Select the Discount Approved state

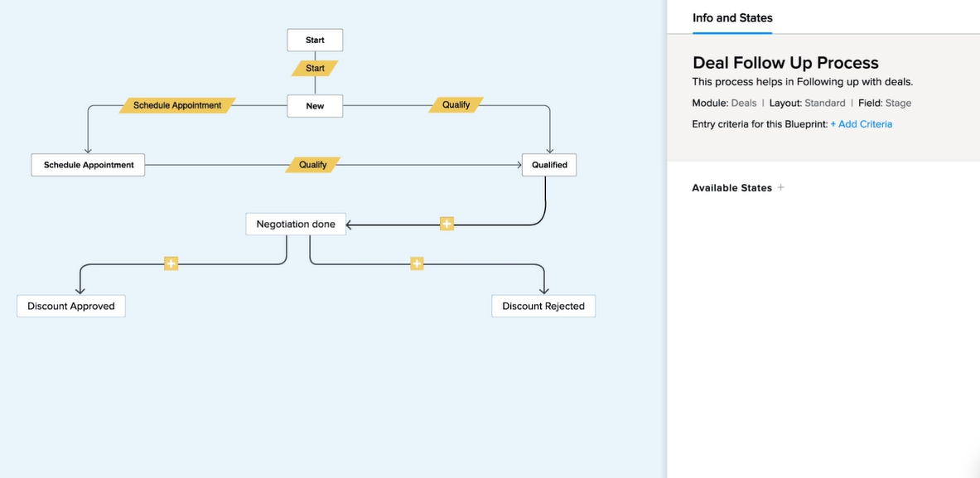pos(71,307)
